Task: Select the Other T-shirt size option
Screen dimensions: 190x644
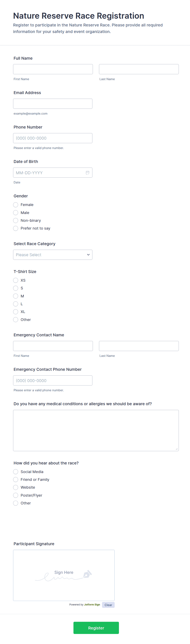Action: coord(16,320)
